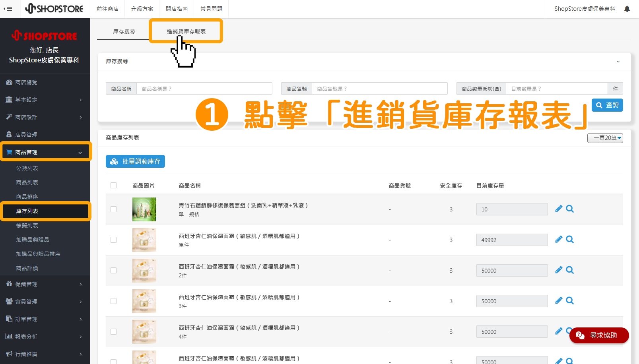The image size is (639, 364).
Task: Click stock quantity field showing 10
Action: click(512, 209)
